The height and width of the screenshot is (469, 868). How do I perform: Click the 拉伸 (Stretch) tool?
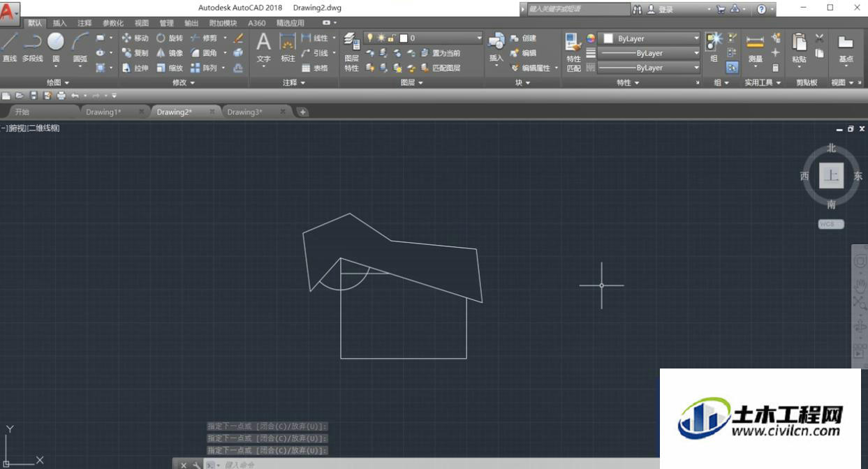coord(135,68)
